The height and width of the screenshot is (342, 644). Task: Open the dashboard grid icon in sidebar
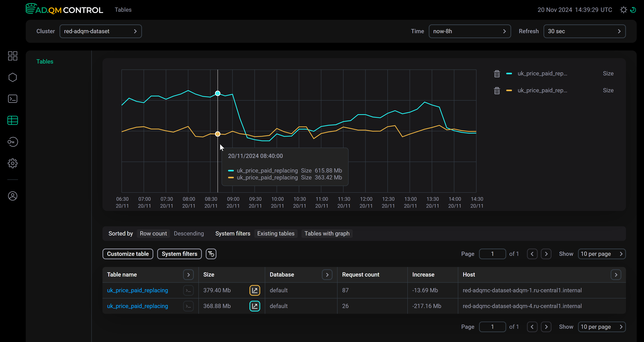[12, 56]
